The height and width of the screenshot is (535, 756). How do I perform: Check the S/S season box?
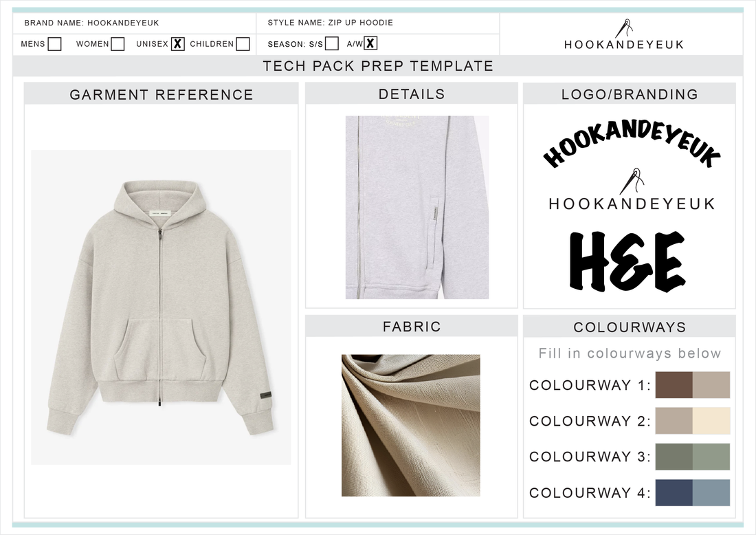pyautogui.click(x=332, y=43)
